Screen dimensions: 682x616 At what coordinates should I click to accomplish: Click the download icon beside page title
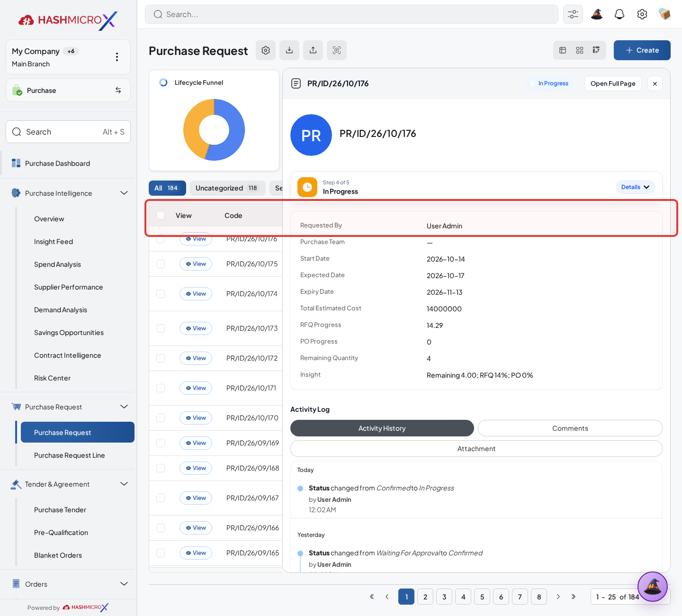(289, 50)
